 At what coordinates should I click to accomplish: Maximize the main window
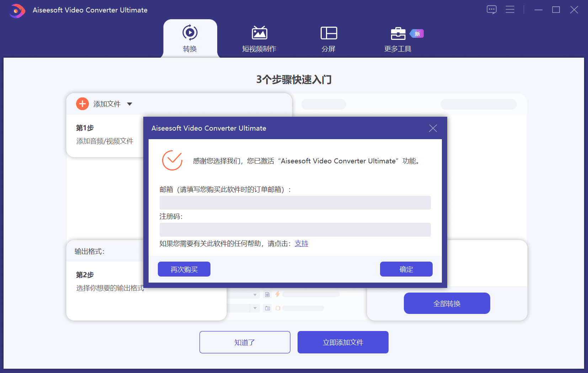(x=556, y=10)
